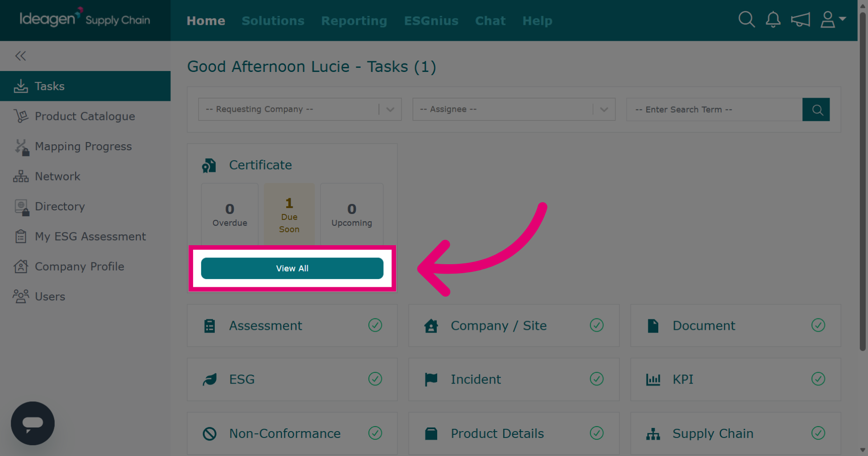Click the Incident check circle
This screenshot has height=456, width=868.
click(x=597, y=379)
